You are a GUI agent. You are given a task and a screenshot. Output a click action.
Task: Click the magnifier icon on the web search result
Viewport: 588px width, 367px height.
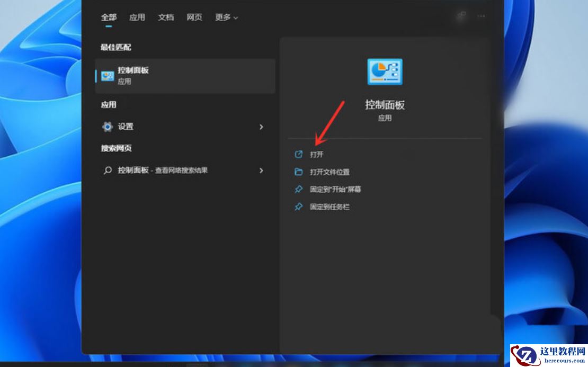(x=106, y=171)
